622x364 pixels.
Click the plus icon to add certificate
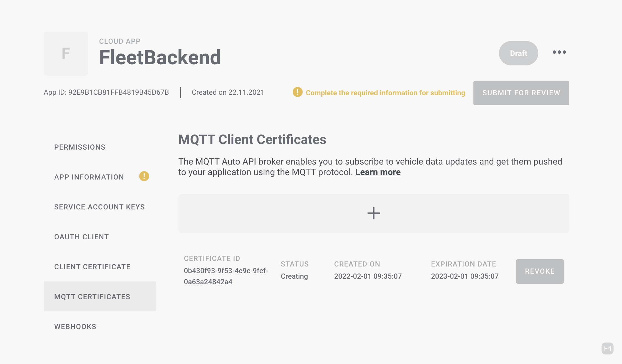[373, 213]
